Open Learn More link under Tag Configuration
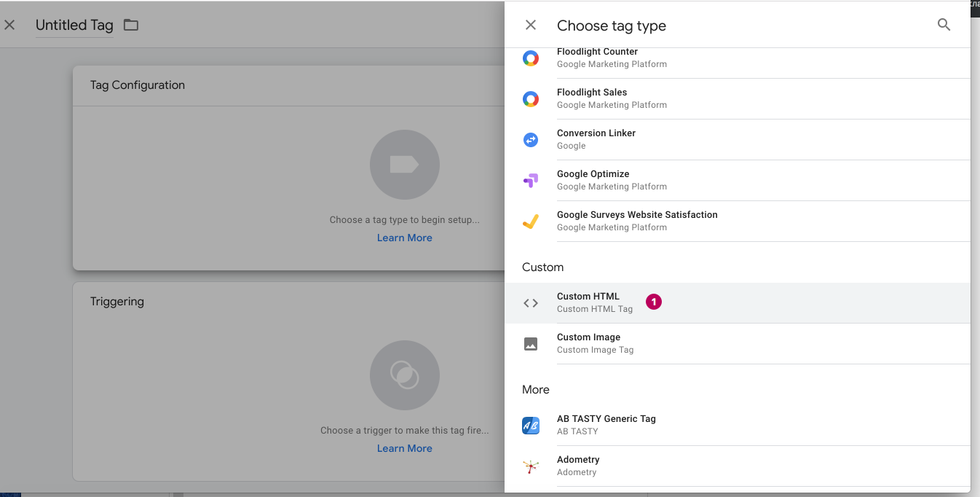This screenshot has width=980, height=497. point(405,238)
